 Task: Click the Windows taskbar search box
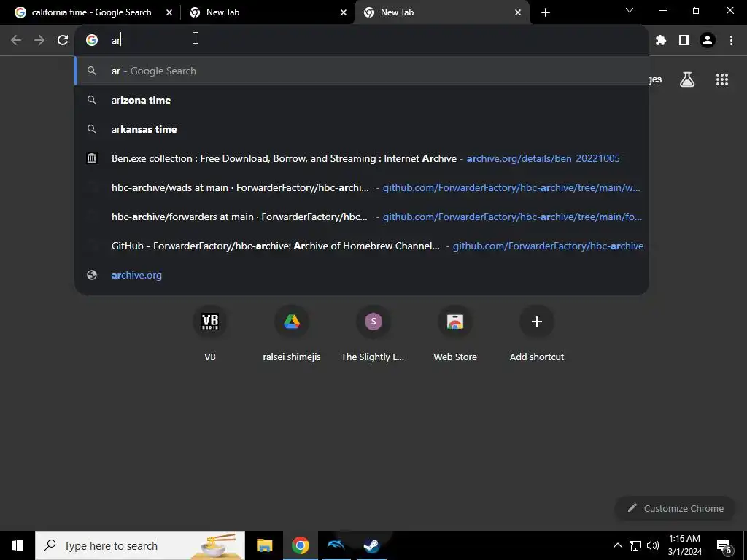click(140, 545)
